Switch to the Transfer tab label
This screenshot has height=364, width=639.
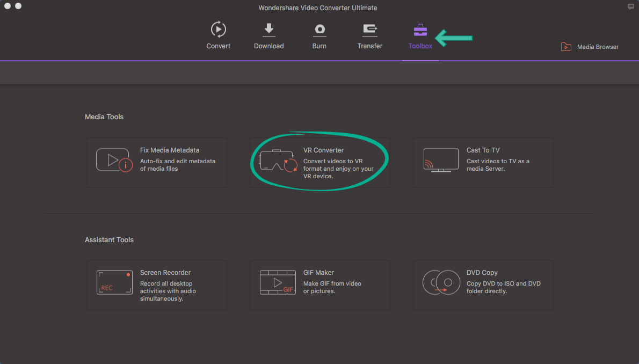[x=370, y=46]
